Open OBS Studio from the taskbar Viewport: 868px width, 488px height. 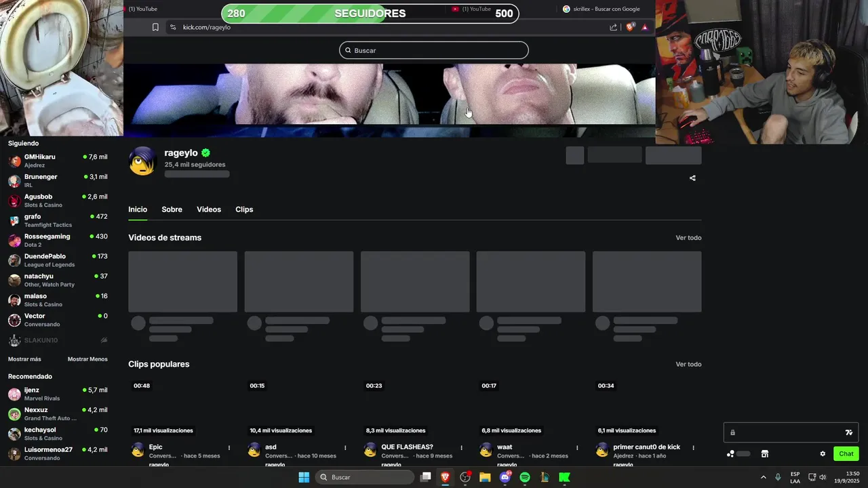click(465, 477)
